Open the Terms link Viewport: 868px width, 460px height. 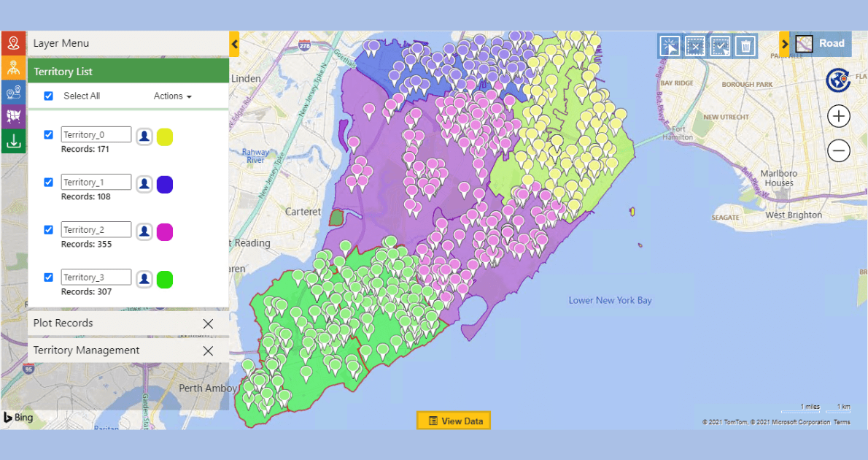click(x=842, y=422)
